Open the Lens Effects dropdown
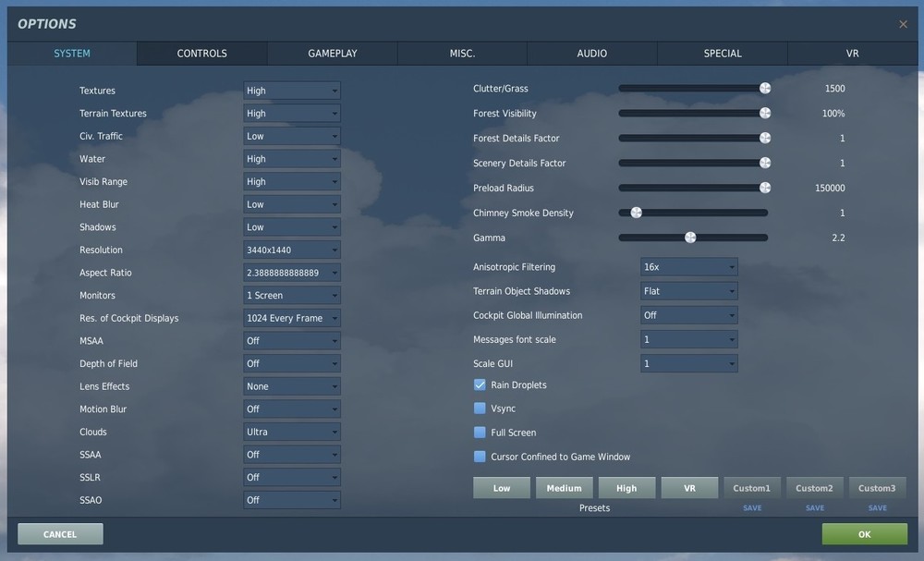Image resolution: width=924 pixels, height=561 pixels. pos(291,385)
